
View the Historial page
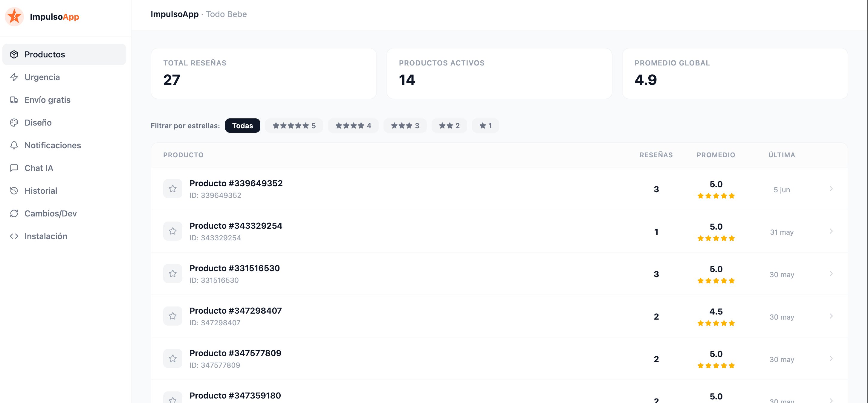point(64,191)
